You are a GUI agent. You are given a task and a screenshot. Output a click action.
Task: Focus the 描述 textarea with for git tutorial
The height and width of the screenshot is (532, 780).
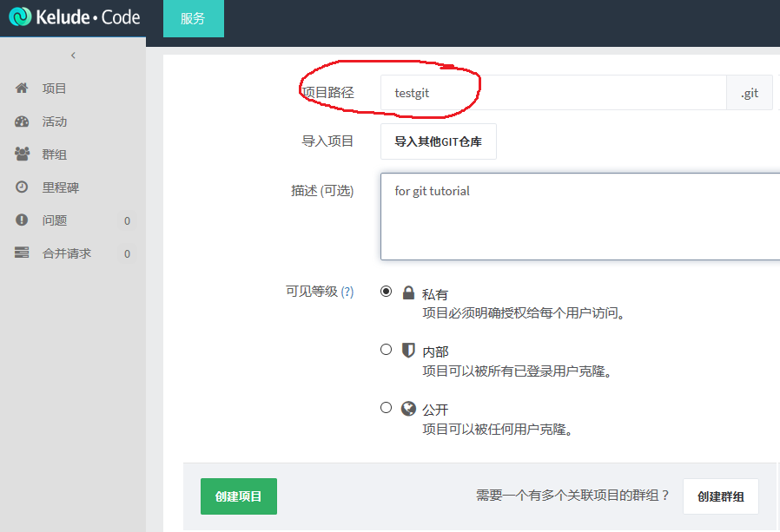(580, 216)
